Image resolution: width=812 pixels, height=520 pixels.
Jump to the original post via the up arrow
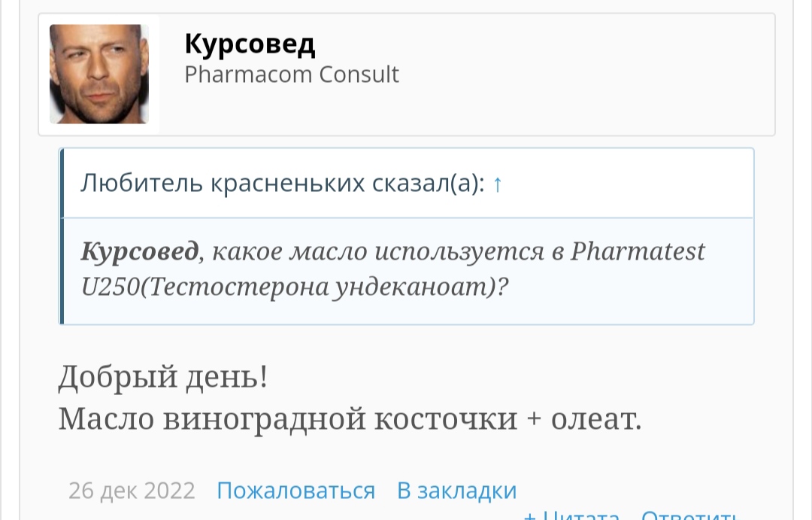click(x=497, y=184)
